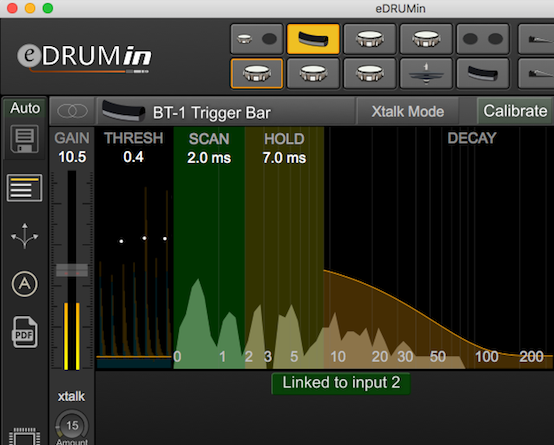Click the gain slider handle

coord(72,270)
